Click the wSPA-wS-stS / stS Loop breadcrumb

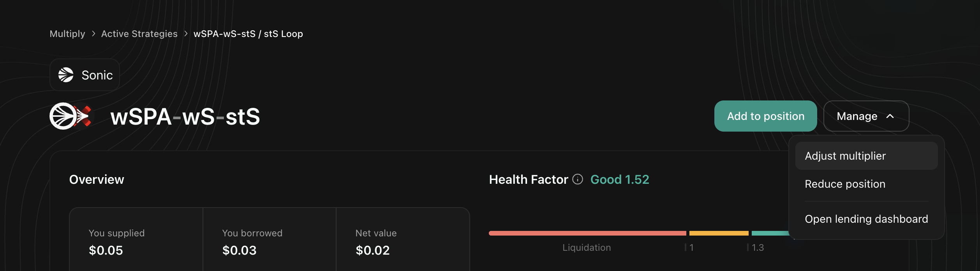[248, 34]
